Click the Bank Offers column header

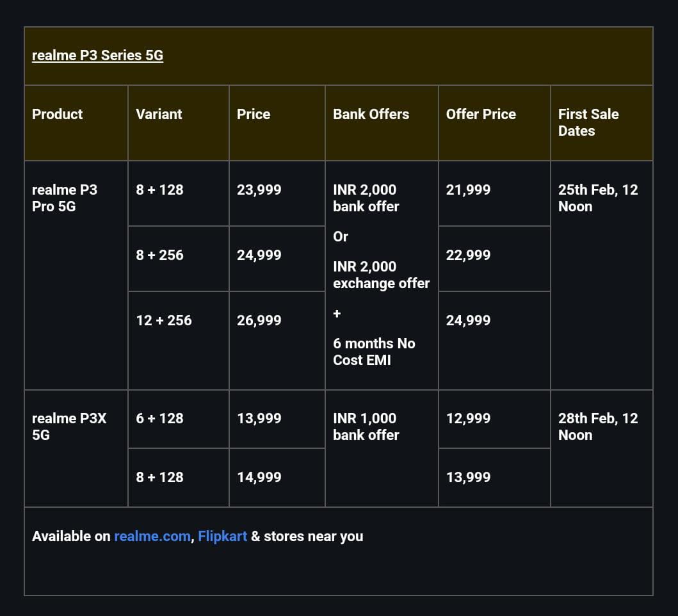(371, 114)
